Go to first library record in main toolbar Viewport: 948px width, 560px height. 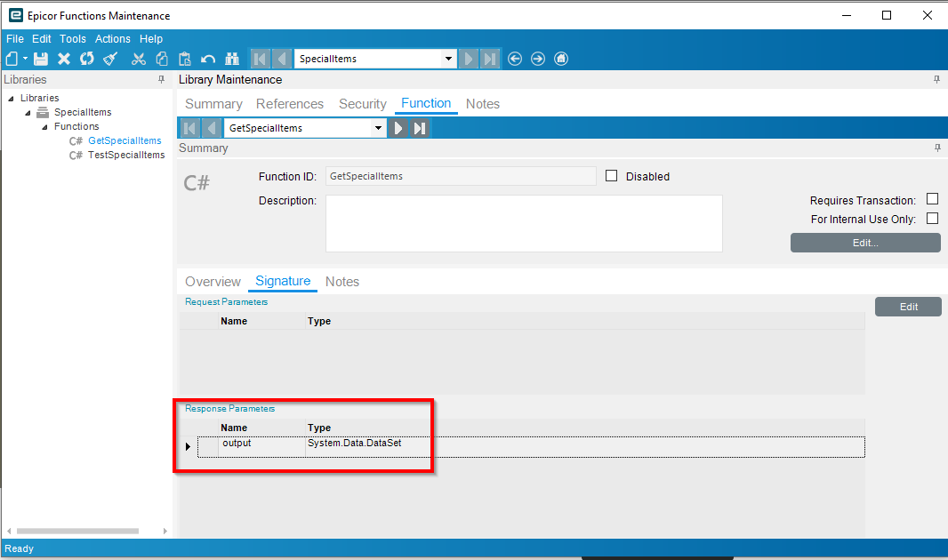click(x=260, y=59)
